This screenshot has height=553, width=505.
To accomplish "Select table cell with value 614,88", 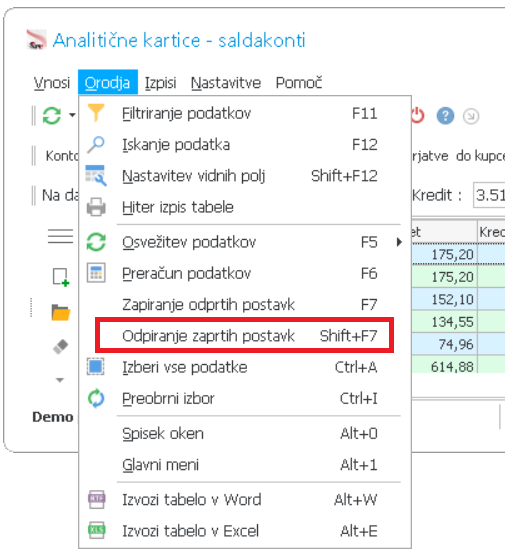I will 445,366.
